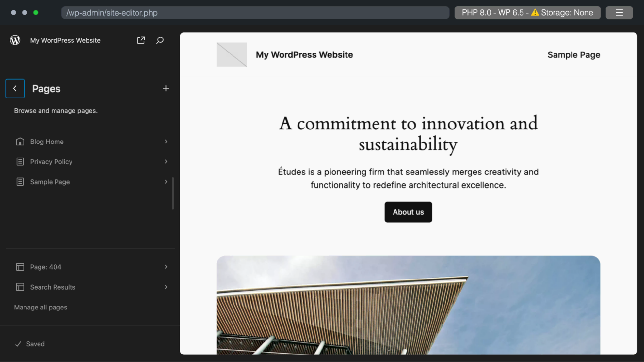This screenshot has width=644, height=362.
Task: Click the About us button in the preview
Action: [x=408, y=212]
